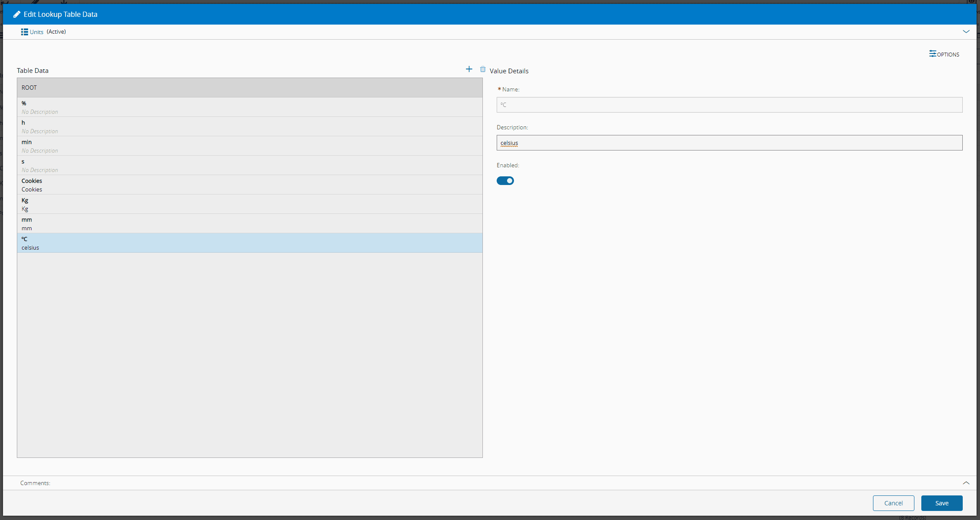Click the trash delete icon
Viewport: 980px width, 520px height.
(x=483, y=69)
